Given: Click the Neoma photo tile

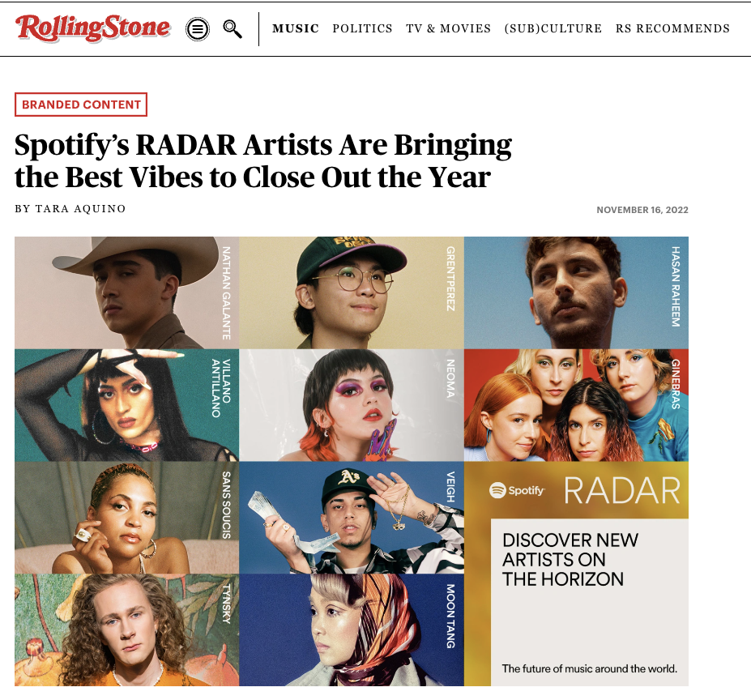Looking at the screenshot, I should tap(352, 405).
